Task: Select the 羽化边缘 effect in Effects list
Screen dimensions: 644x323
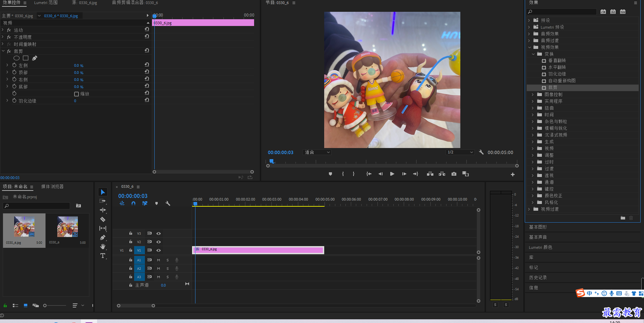Action: (557, 74)
